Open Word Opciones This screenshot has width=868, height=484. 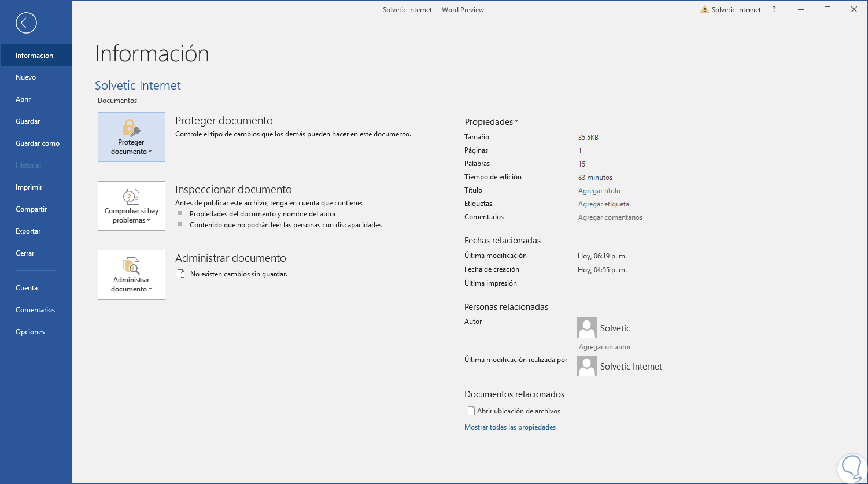36,332
